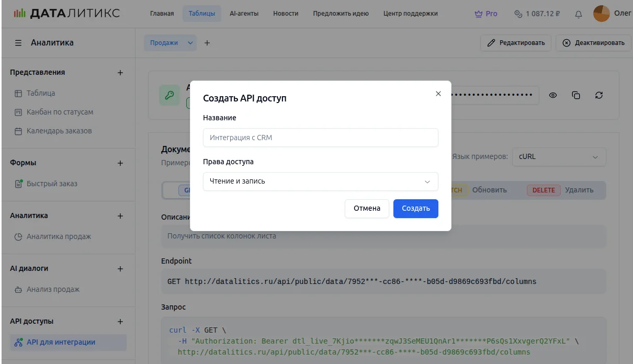Add a new sheet tab with plus
The image size is (633, 364).
[x=207, y=43]
